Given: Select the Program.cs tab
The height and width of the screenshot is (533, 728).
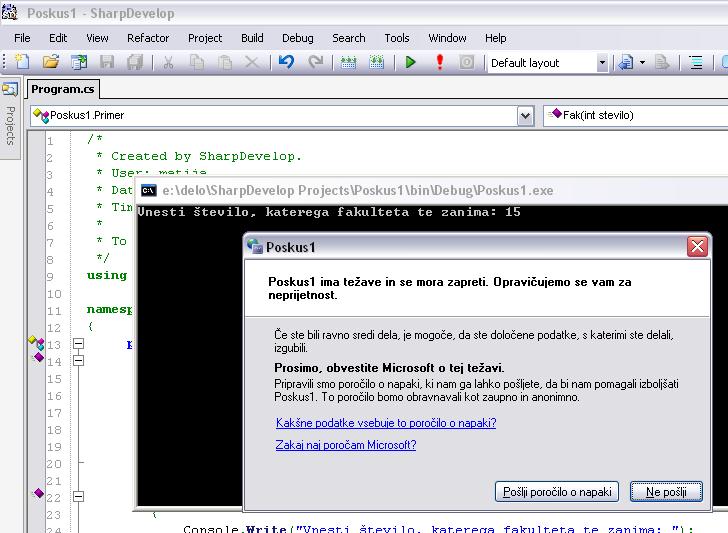Looking at the screenshot, I should click(63, 89).
